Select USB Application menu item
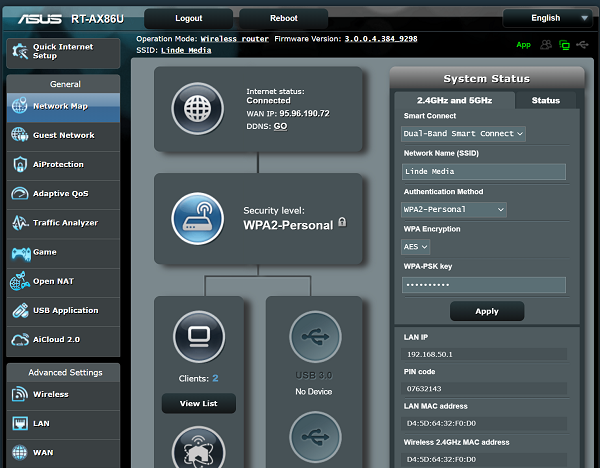The height and width of the screenshot is (468, 600). click(x=63, y=310)
